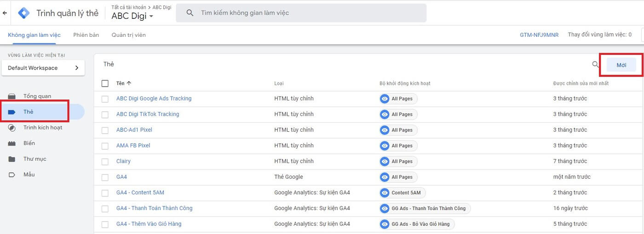Open the ABC Digi TikTok Tracking tag

[148, 114]
